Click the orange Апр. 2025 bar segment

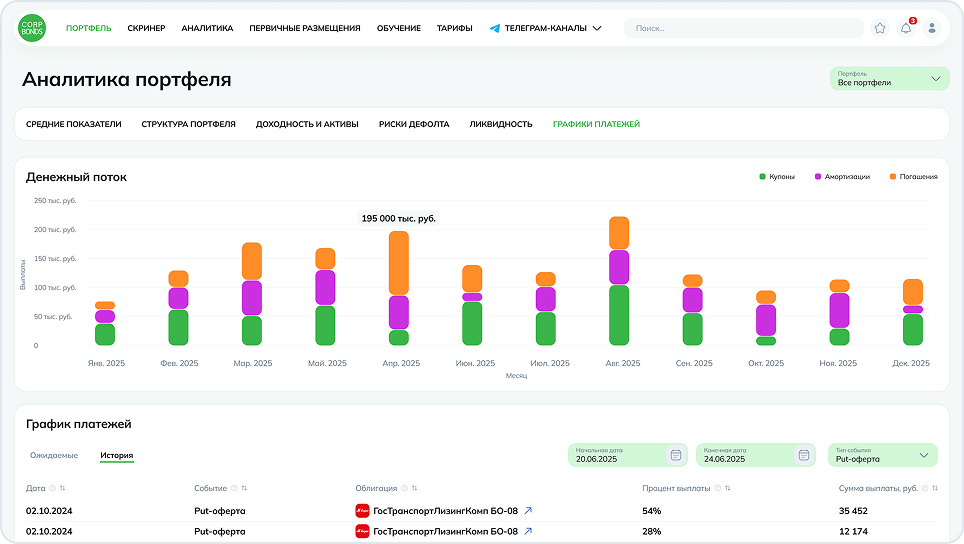(x=399, y=263)
